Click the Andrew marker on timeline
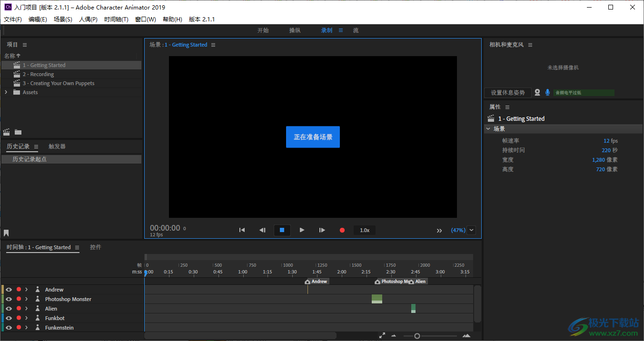Viewport: 644px width, 341px height. click(317, 282)
